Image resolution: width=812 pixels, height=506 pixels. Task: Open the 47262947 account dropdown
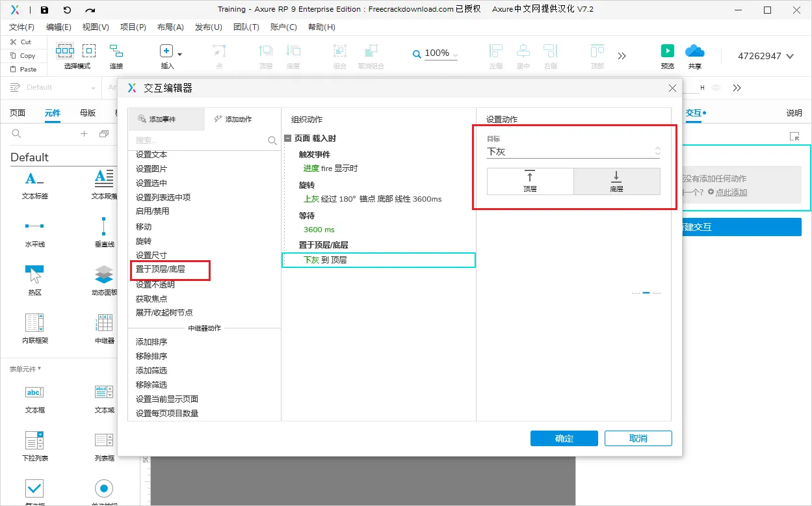point(766,56)
